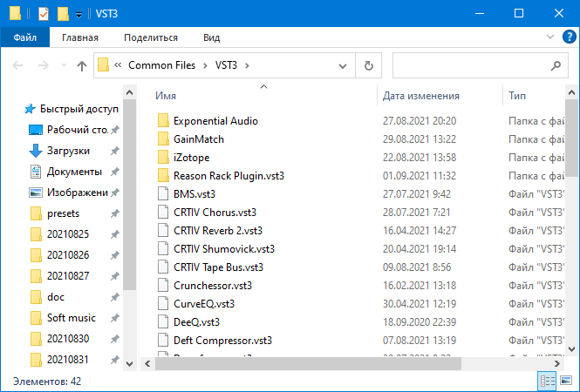Select the Reason Rack Plugin.vst3 folder icon

point(163,175)
